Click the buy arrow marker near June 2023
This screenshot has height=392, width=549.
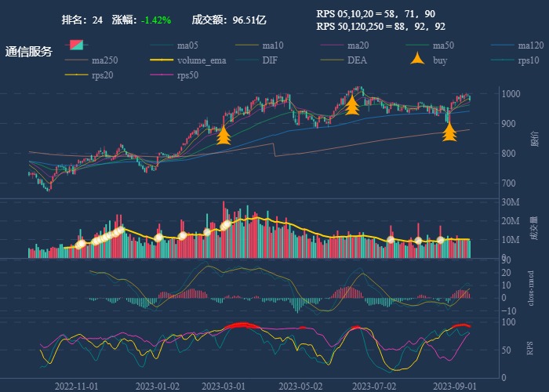click(x=352, y=104)
